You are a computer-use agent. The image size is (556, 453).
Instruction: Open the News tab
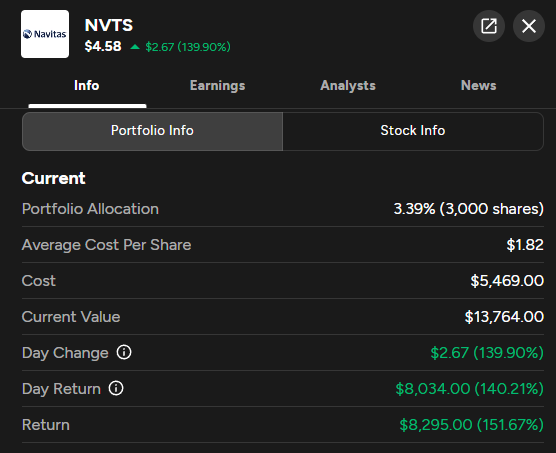[478, 85]
